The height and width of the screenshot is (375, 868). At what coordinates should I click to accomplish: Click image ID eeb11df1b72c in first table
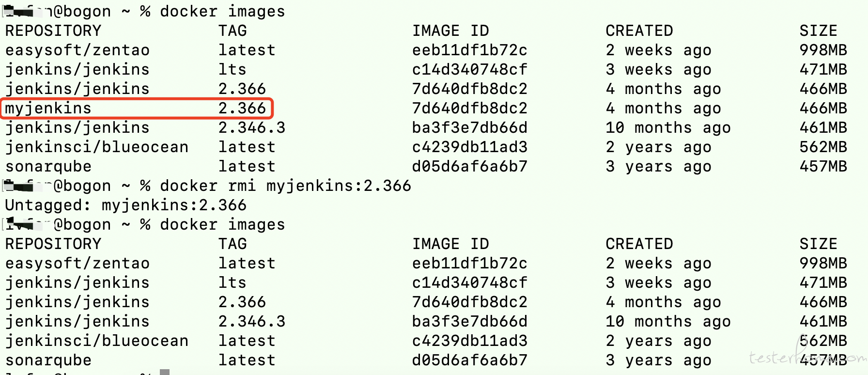(x=469, y=50)
